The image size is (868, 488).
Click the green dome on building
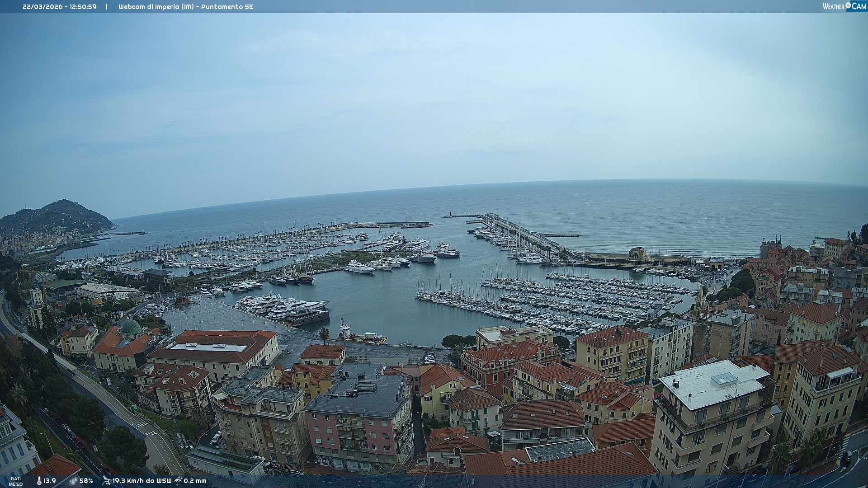[132, 328]
